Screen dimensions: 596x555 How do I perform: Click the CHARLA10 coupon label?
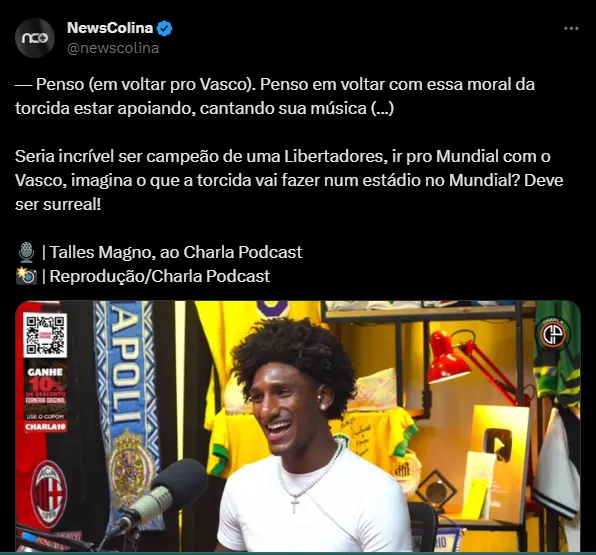coord(46,427)
